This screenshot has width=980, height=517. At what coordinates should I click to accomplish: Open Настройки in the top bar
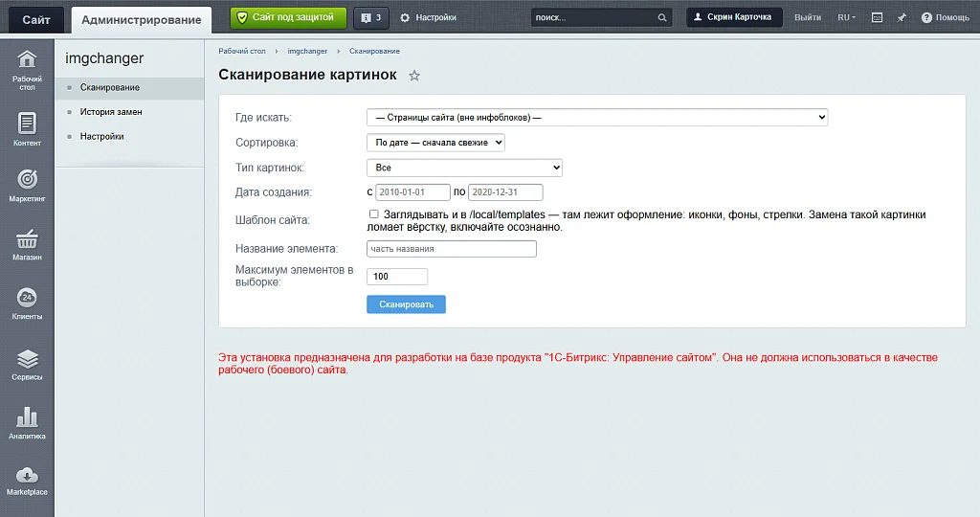pyautogui.click(x=428, y=17)
